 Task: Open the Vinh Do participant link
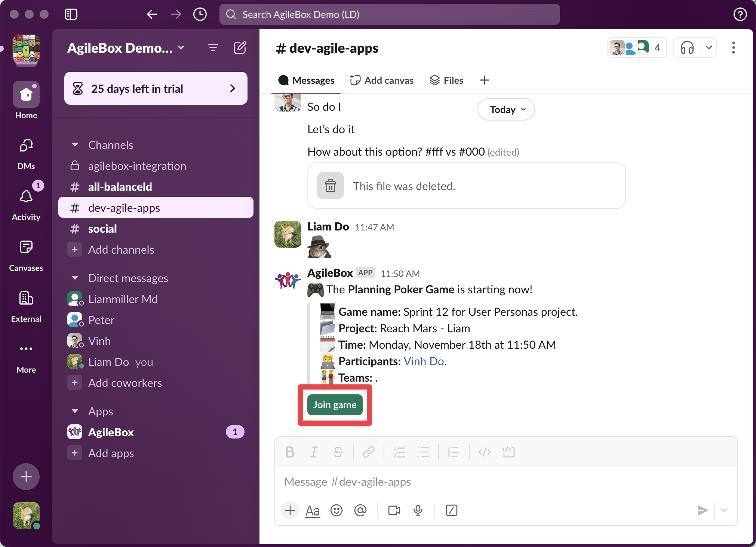(x=424, y=361)
